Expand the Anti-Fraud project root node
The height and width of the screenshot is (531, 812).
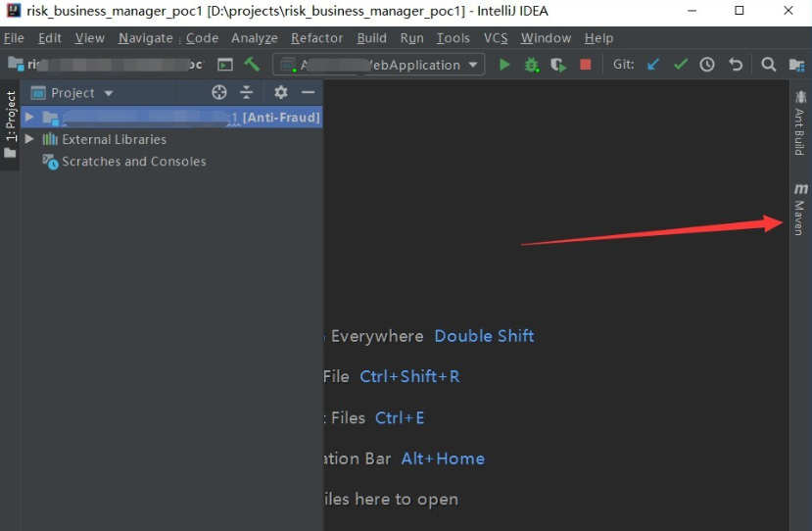[29, 118]
